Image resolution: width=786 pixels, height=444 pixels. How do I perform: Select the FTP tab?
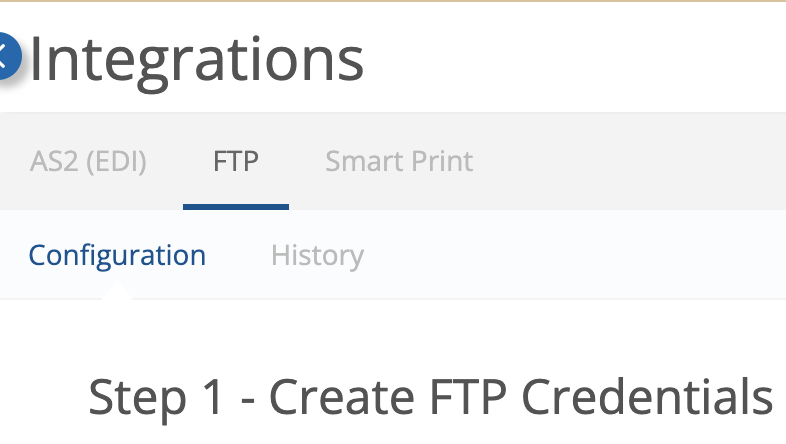pos(236,161)
